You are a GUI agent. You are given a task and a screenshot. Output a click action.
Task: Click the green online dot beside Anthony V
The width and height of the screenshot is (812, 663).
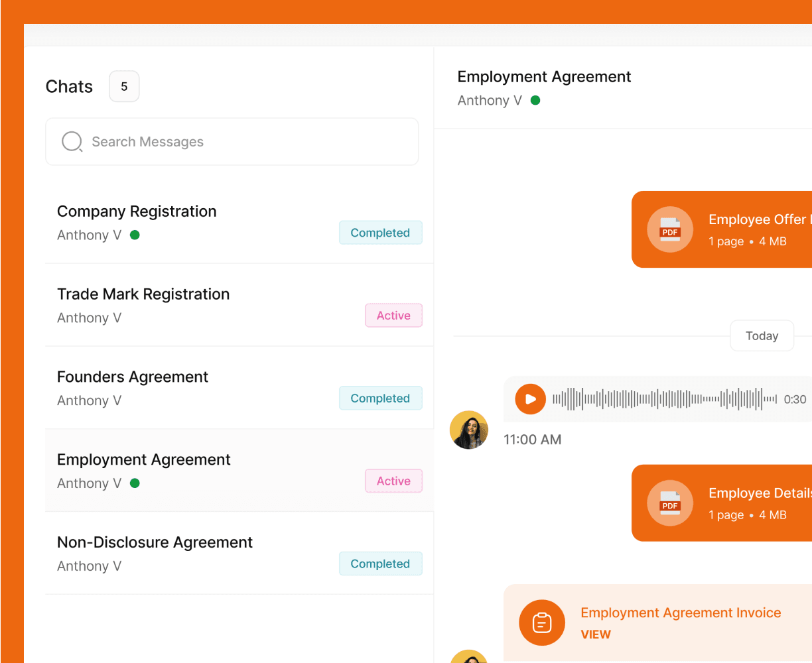(x=536, y=100)
